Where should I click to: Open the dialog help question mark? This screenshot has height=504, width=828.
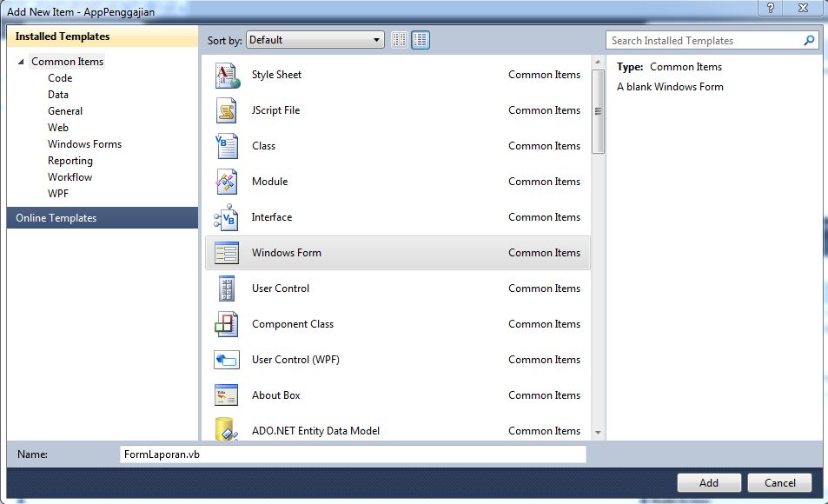pyautogui.click(x=771, y=8)
